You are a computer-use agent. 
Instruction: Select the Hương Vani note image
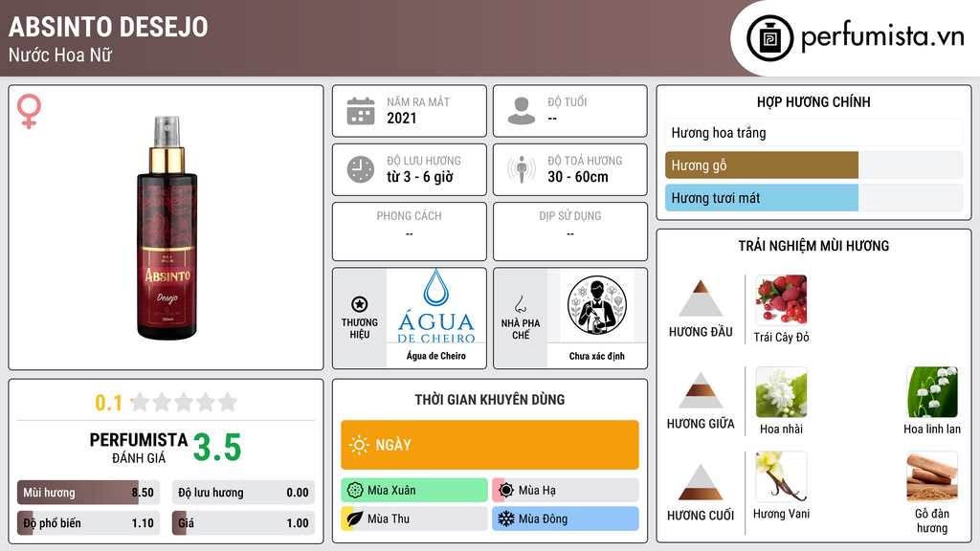pos(781,476)
